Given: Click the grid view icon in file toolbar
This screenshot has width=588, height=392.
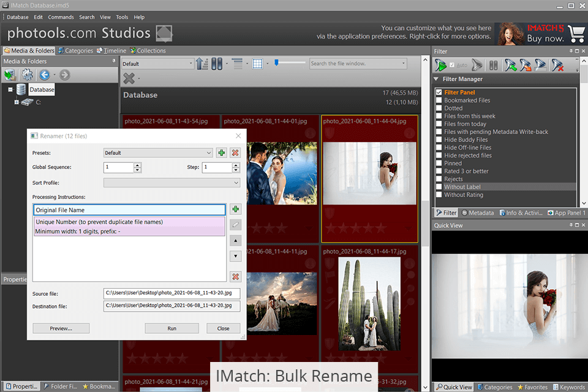Looking at the screenshot, I should (257, 64).
